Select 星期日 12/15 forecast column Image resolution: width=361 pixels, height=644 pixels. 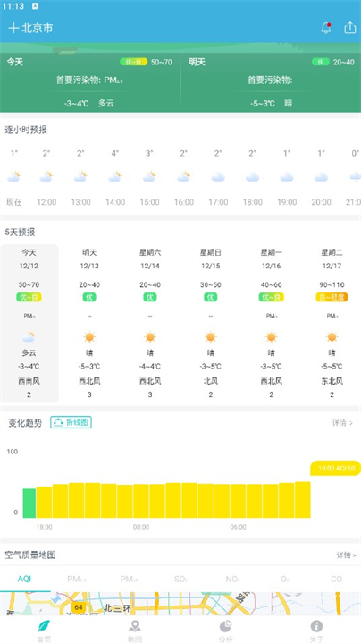point(211,323)
